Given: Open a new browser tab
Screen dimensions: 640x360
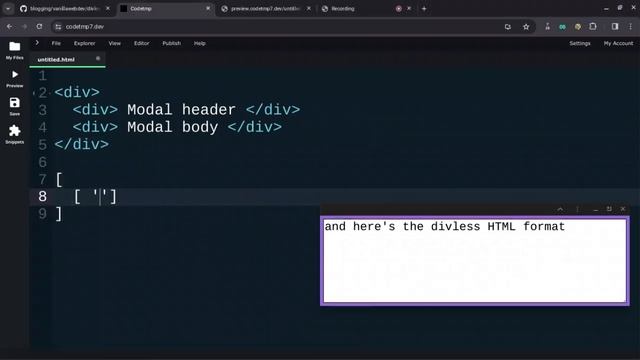Looking at the screenshot, I should coord(424,9).
